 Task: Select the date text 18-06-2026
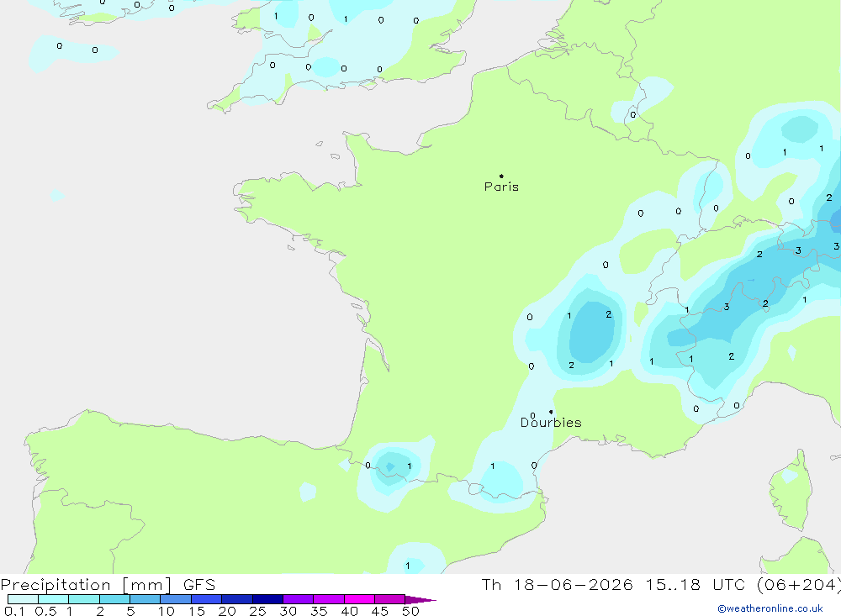point(574,584)
